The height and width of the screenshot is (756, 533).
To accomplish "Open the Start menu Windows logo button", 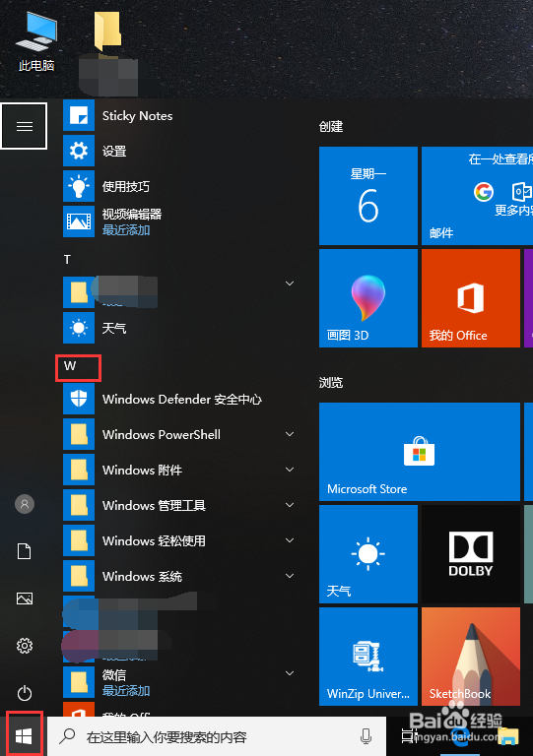I will click(24, 735).
